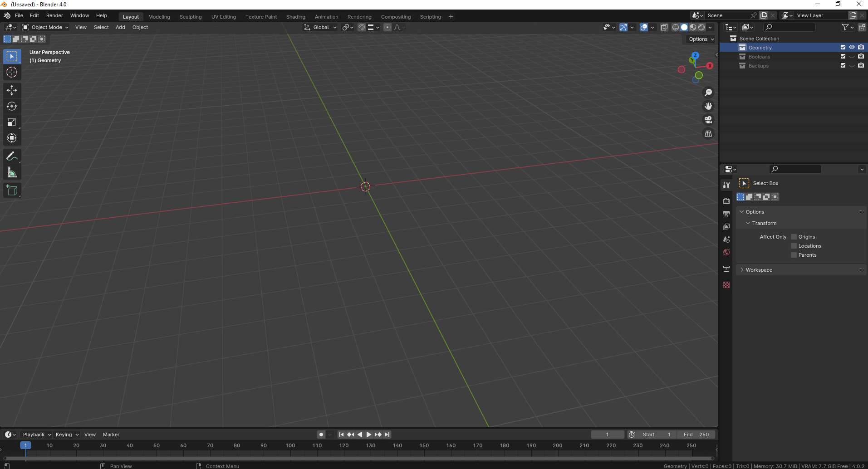Collapse the Transform subpanel
The width and height of the screenshot is (868, 469).
pos(764,223)
